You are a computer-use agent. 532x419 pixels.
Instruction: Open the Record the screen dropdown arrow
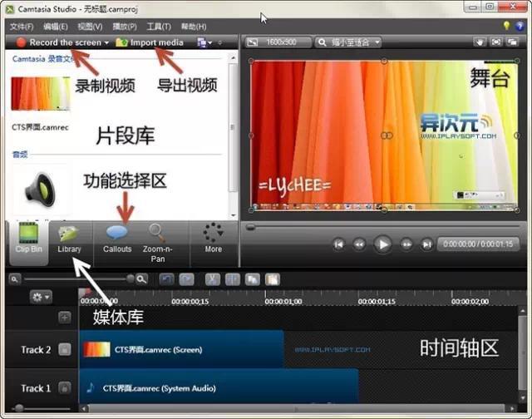point(106,42)
